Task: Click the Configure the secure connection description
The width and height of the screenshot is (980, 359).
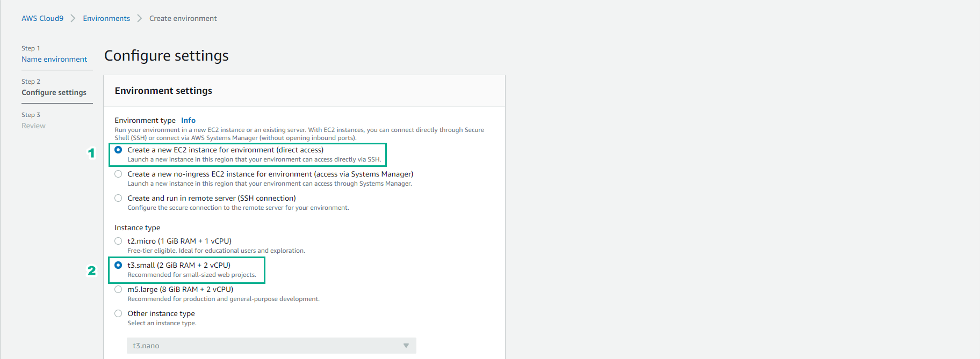Action: pyautogui.click(x=238, y=208)
